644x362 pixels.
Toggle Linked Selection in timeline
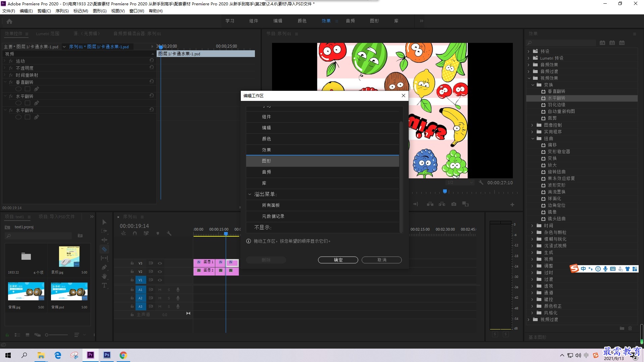click(x=146, y=233)
